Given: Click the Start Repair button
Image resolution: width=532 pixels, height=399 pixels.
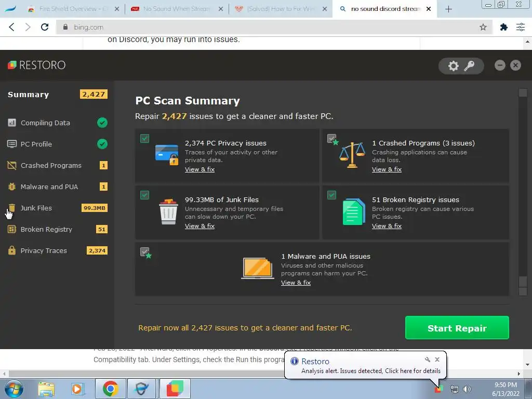Looking at the screenshot, I should coord(457,328).
